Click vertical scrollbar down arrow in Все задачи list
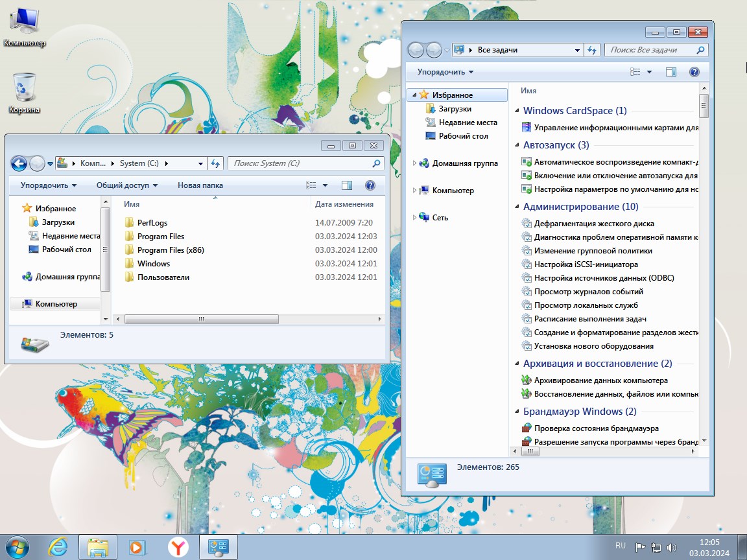The image size is (747, 560). point(704,441)
